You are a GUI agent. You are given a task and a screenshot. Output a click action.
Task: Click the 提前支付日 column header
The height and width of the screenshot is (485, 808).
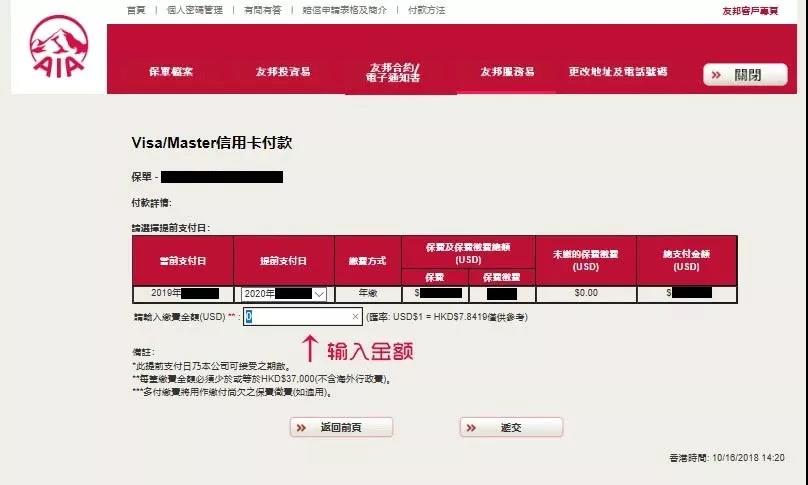(x=284, y=261)
